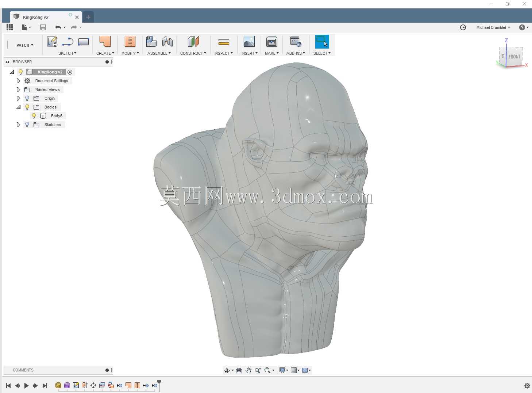Screen dimensions: 532x393
Task: Select the purple form feature in timeline
Action: point(67,385)
